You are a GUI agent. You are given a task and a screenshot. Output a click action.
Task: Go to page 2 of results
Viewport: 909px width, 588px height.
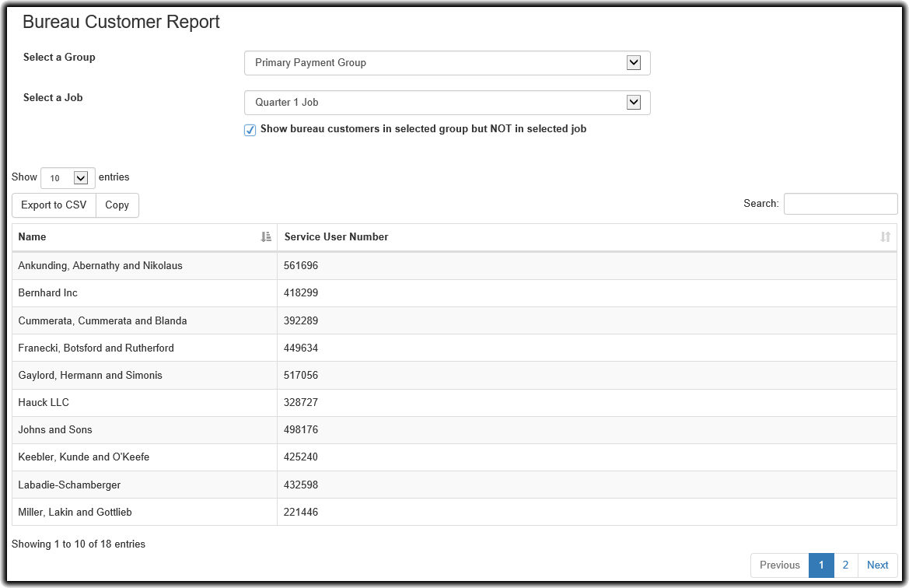coord(845,565)
